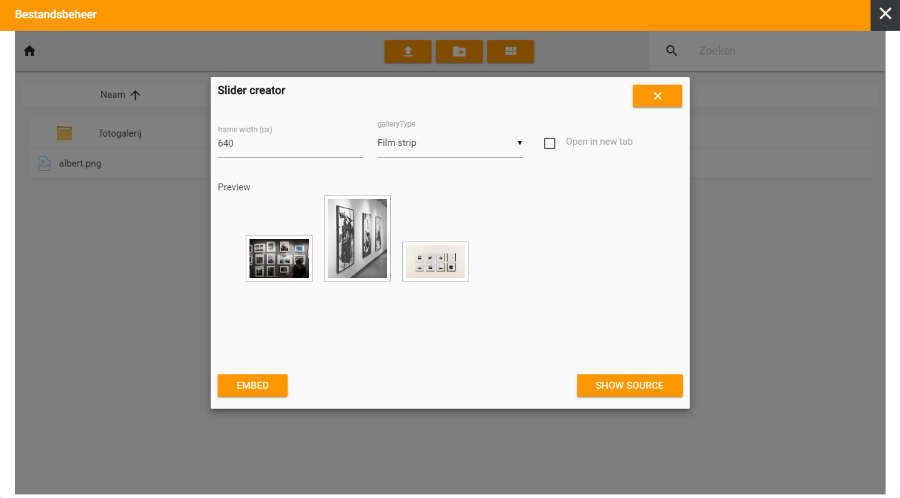The width and height of the screenshot is (900, 498).
Task: Select the fotogalerij folder name
Action: coord(120,133)
